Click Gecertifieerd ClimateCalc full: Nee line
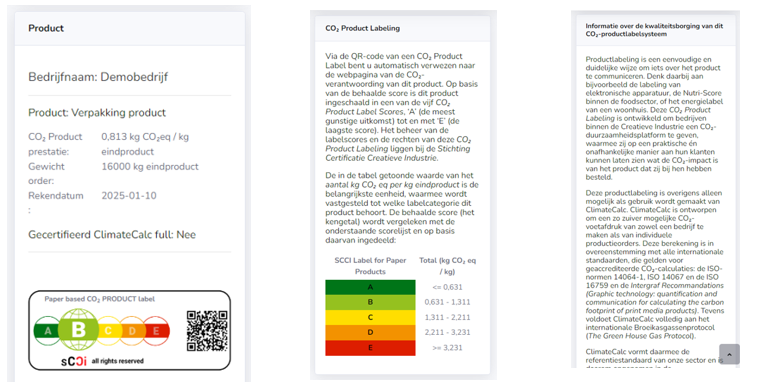Image resolution: width=762 pixels, height=382 pixels. (x=112, y=235)
